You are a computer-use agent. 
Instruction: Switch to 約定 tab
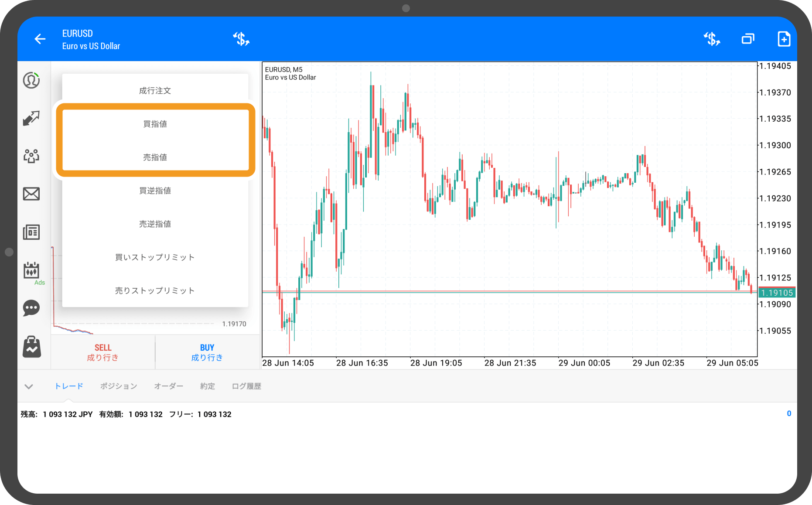pyautogui.click(x=208, y=386)
